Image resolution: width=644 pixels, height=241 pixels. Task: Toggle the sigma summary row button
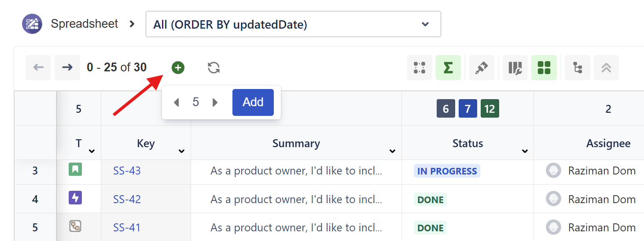[448, 68]
